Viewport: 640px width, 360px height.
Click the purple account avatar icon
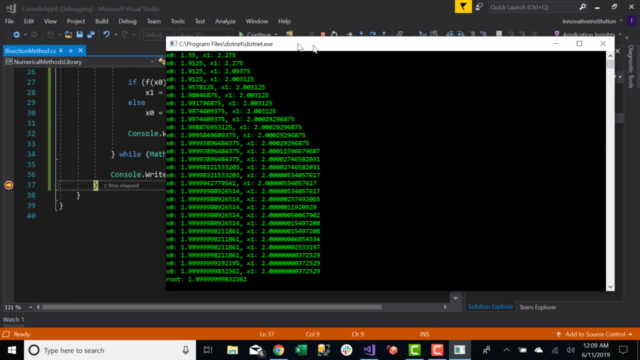631,21
